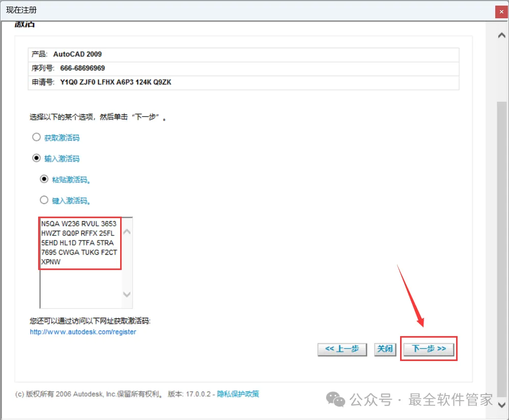Click the main vertical scrollbar thumb
Screen dimensions: 509x420
pos(502,250)
